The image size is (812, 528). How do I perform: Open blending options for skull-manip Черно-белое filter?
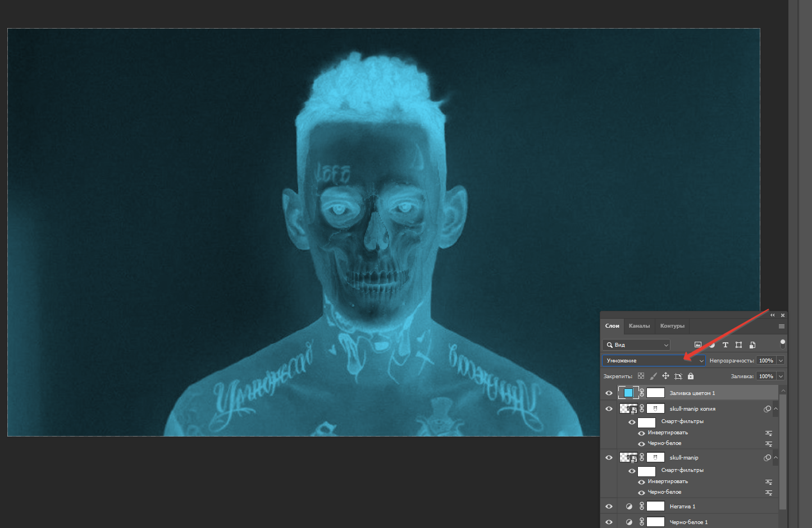[x=769, y=493]
